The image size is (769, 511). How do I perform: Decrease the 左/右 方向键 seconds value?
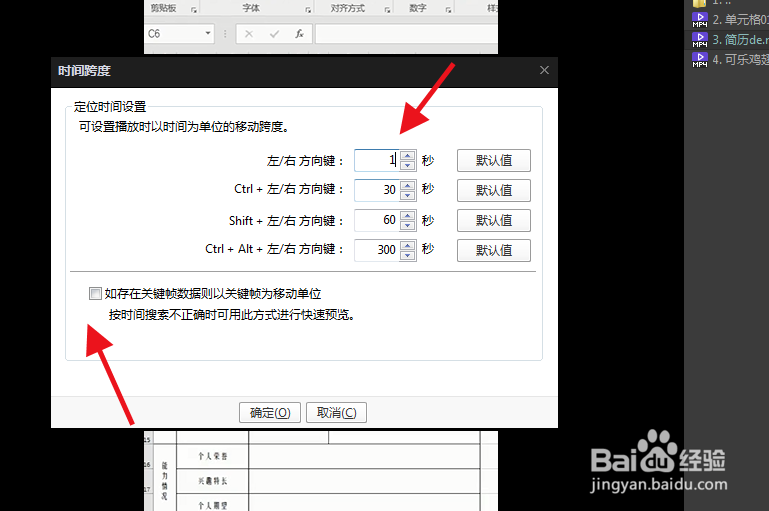coord(408,165)
